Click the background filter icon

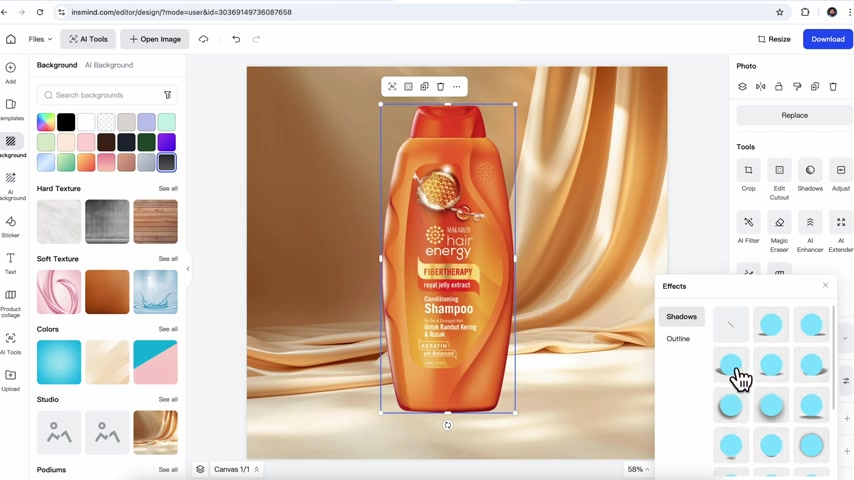[167, 95]
